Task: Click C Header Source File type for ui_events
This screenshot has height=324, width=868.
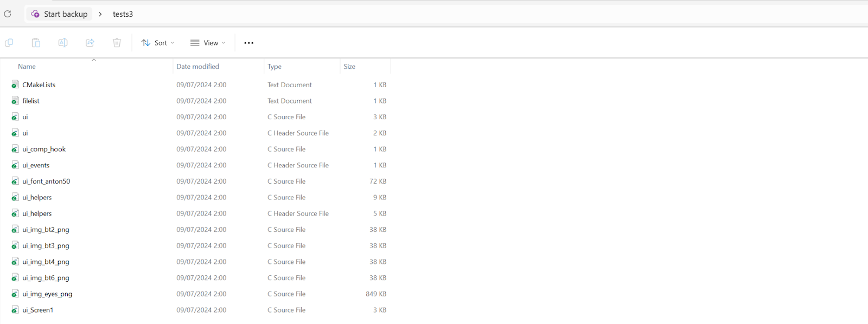Action: 298,165
